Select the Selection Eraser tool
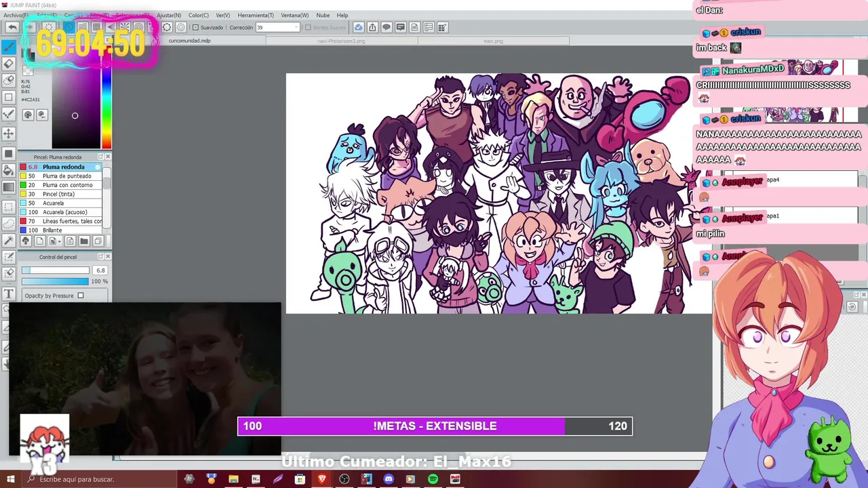This screenshot has width=868, height=488. [9, 274]
